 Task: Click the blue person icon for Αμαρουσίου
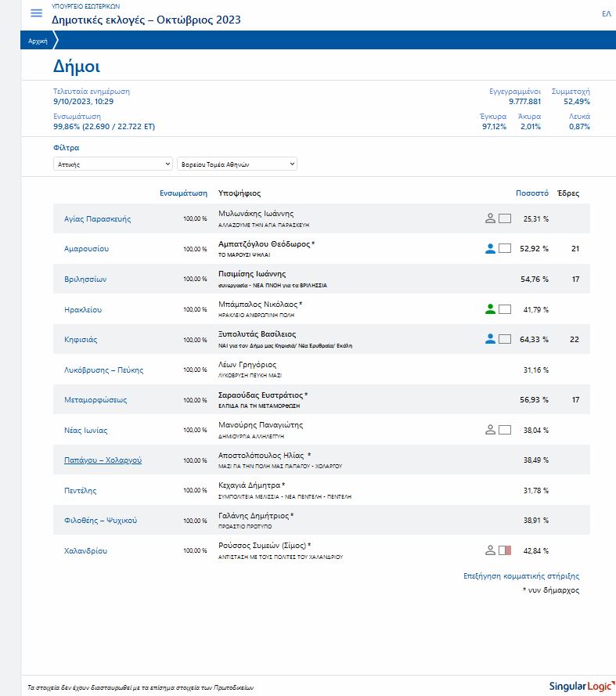(x=490, y=248)
